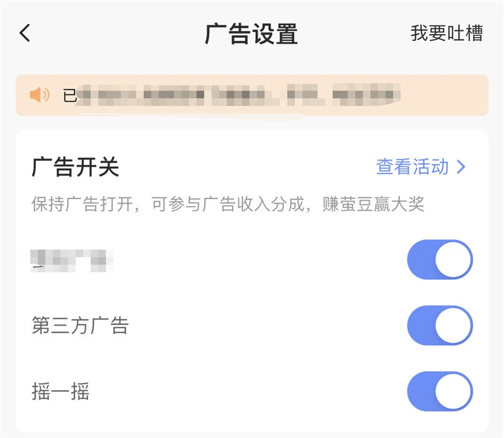Open the 查看活动 link
This screenshot has height=438, width=504.
tap(413, 167)
